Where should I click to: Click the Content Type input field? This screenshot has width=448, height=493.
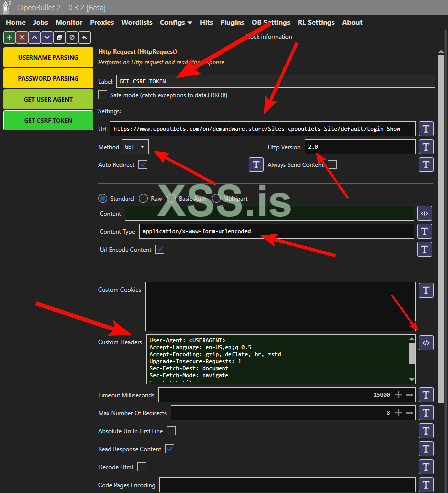click(x=276, y=231)
